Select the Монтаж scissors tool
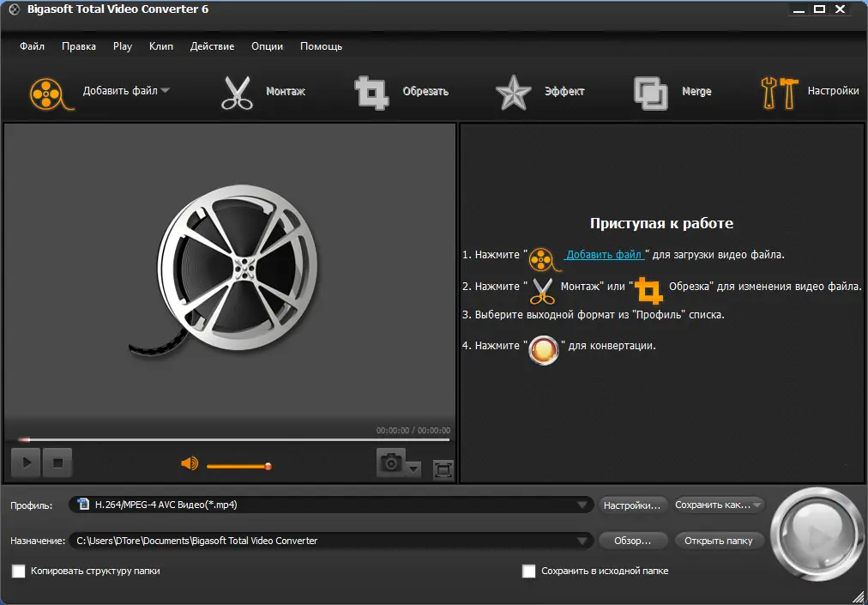Screen dimensions: 868x605 pos(236,92)
